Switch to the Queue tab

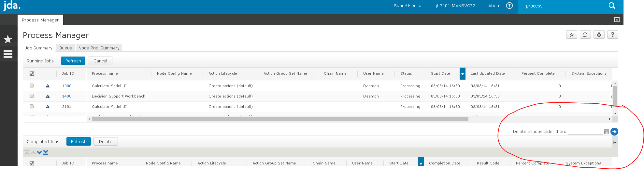pos(65,48)
